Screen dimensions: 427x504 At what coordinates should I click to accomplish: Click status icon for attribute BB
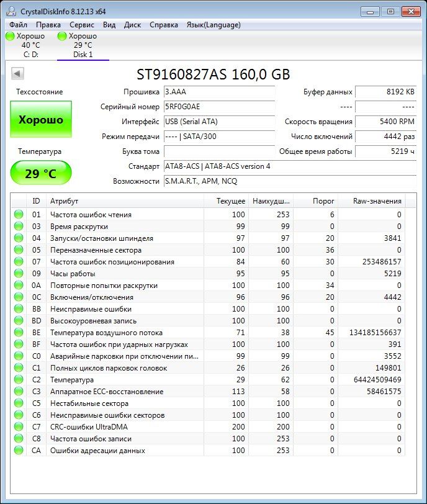pos(19,308)
